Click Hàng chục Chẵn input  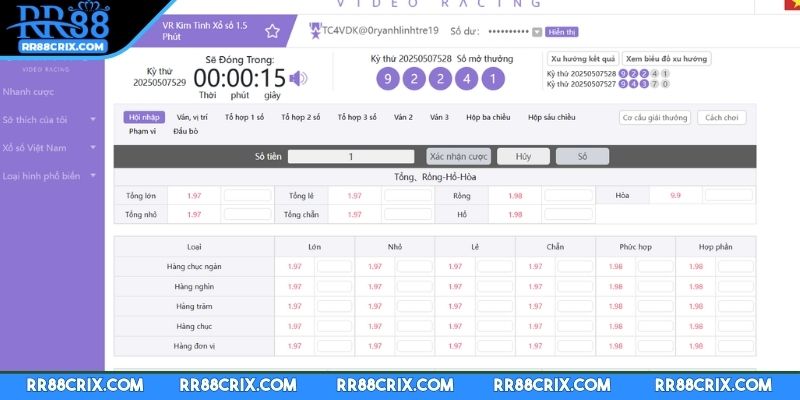575,327
